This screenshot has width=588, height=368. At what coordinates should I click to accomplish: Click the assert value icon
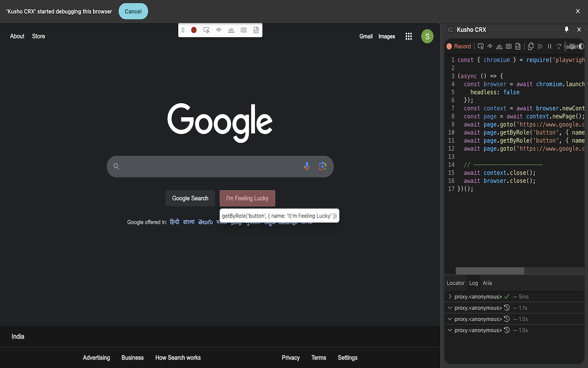click(509, 46)
